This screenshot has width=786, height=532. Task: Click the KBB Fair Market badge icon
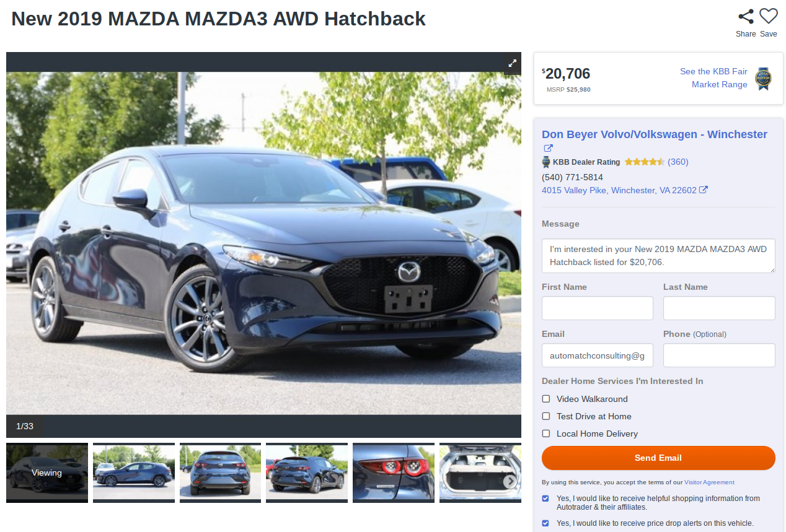tap(763, 79)
